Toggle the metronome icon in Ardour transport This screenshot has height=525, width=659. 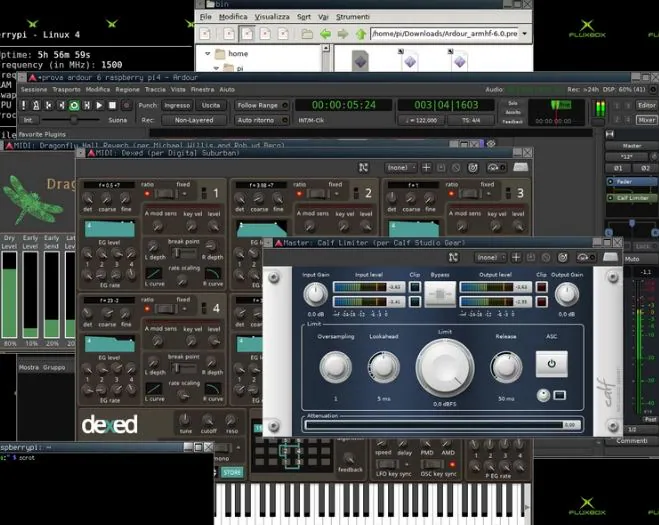click(36, 105)
